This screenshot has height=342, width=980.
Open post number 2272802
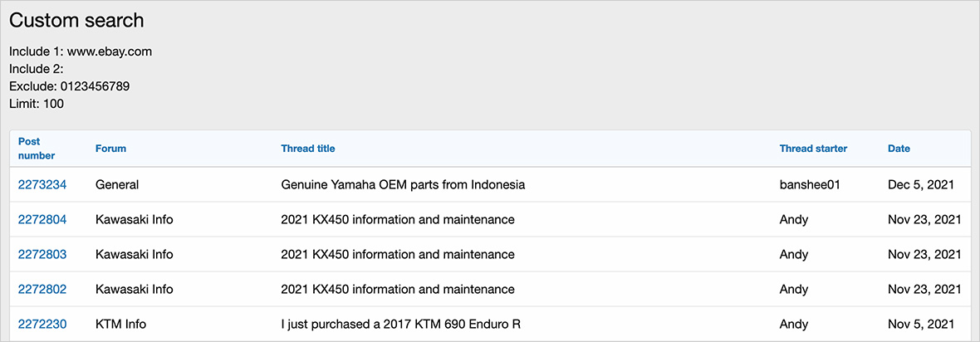tap(42, 290)
